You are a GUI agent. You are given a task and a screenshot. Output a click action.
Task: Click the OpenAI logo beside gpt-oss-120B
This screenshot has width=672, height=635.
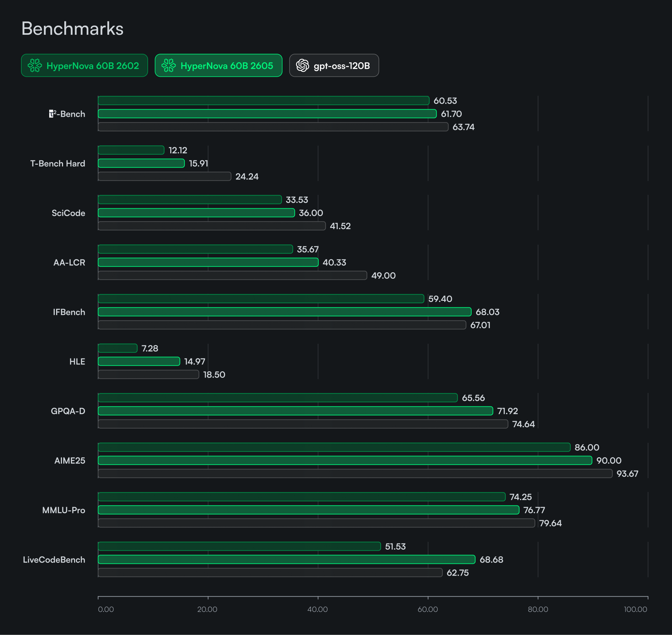coord(302,65)
